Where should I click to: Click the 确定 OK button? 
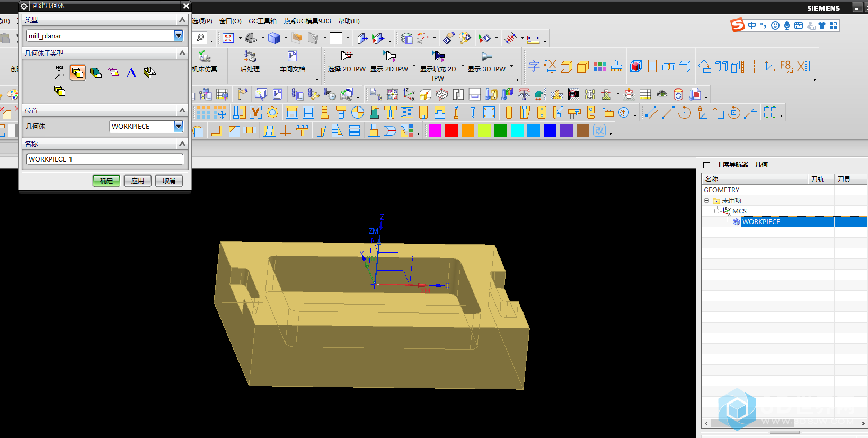[107, 181]
